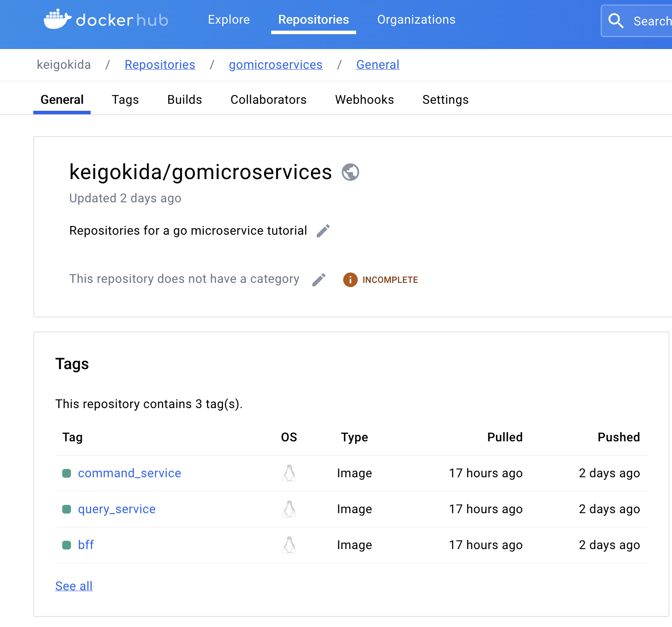Click the Docker Hub whale logo

click(58, 19)
